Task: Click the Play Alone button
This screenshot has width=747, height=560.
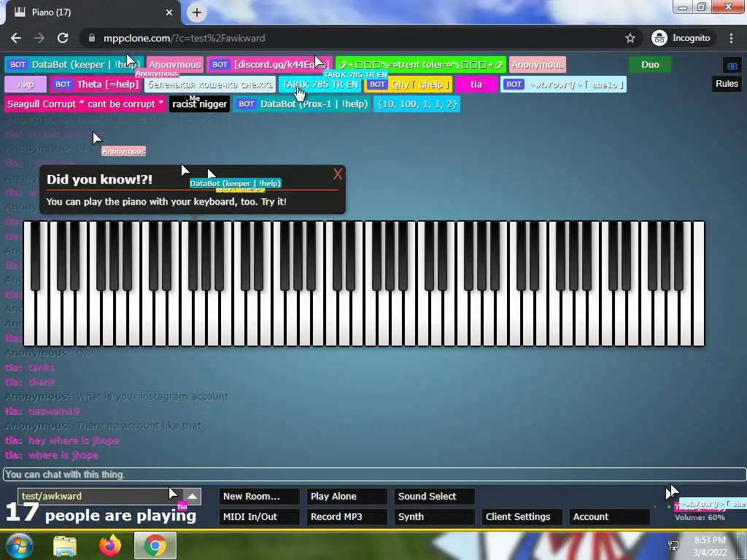Action: tap(347, 496)
